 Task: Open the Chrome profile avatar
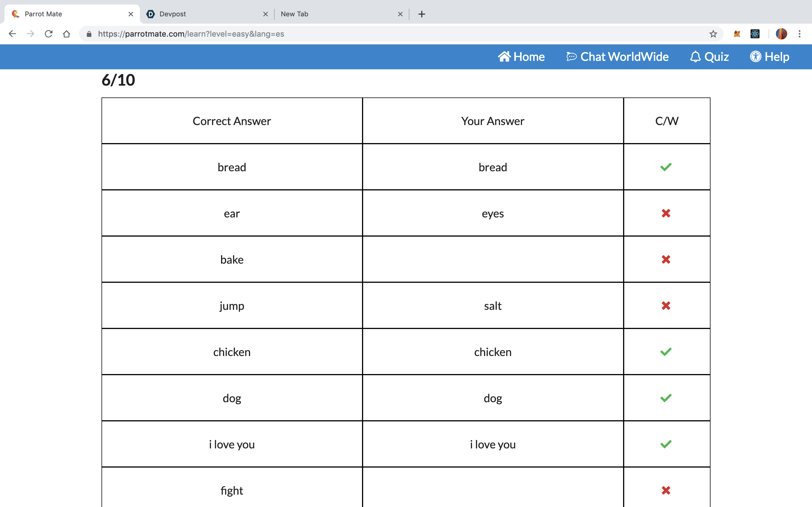pos(781,34)
